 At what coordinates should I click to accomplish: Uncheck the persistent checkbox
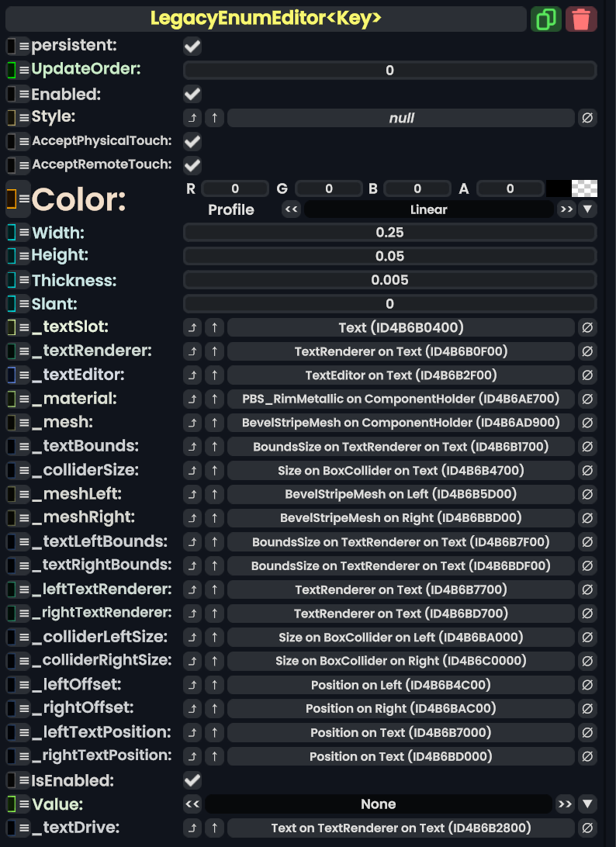(191, 46)
